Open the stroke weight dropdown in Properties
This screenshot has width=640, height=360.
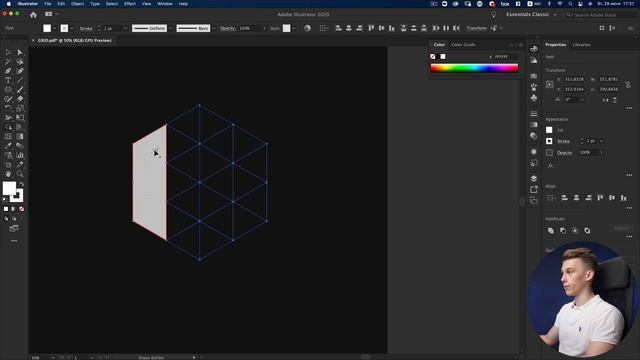[x=601, y=141]
